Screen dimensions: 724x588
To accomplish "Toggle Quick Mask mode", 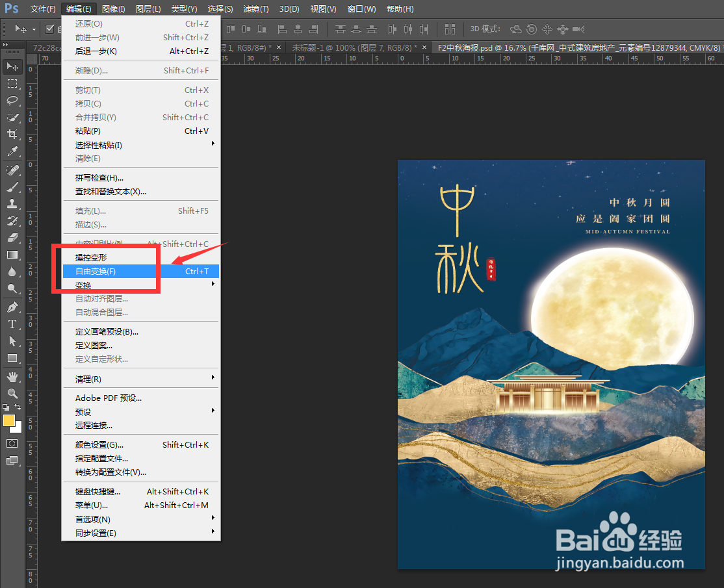I will [x=12, y=444].
